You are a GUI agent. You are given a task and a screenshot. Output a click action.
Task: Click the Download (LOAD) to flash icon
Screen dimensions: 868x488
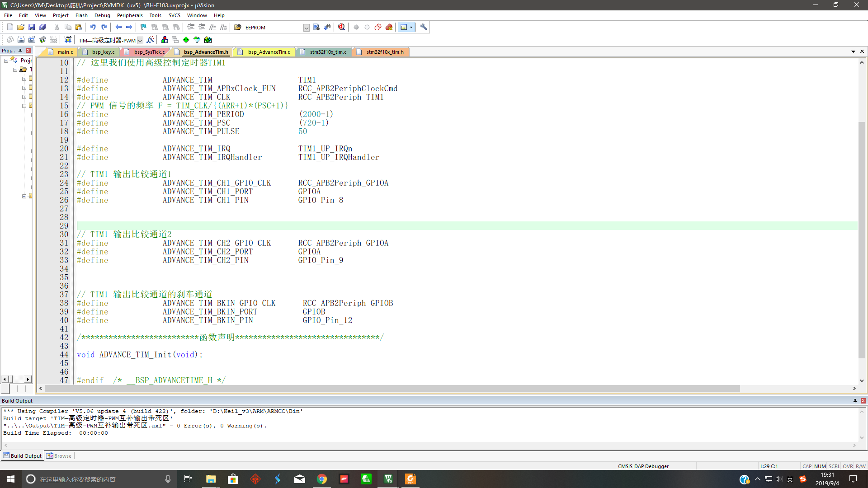[x=68, y=40]
